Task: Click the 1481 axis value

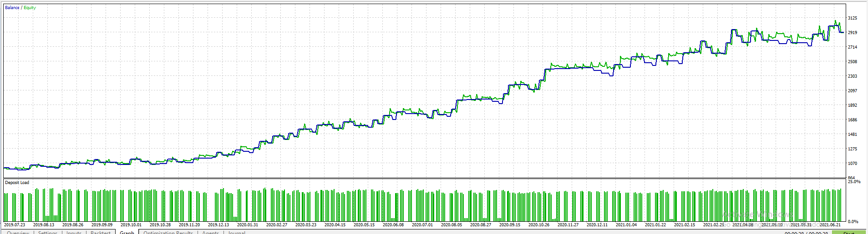Action: click(x=853, y=134)
